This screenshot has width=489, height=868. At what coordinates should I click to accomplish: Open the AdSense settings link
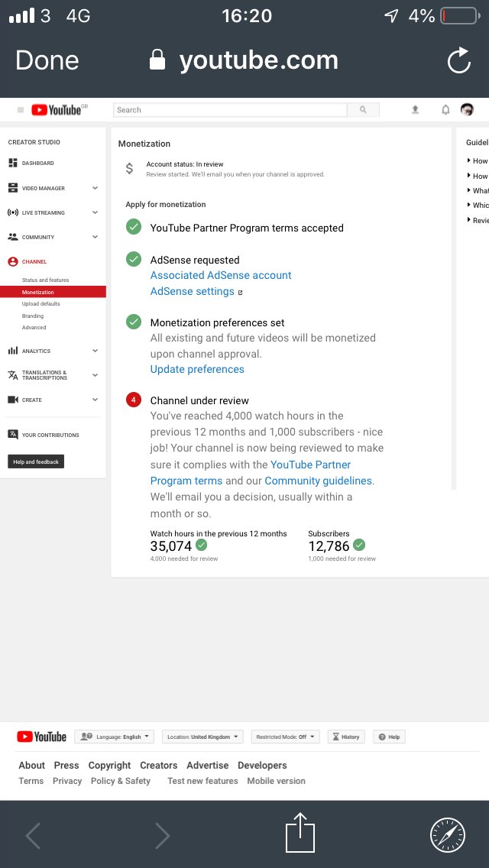193,291
